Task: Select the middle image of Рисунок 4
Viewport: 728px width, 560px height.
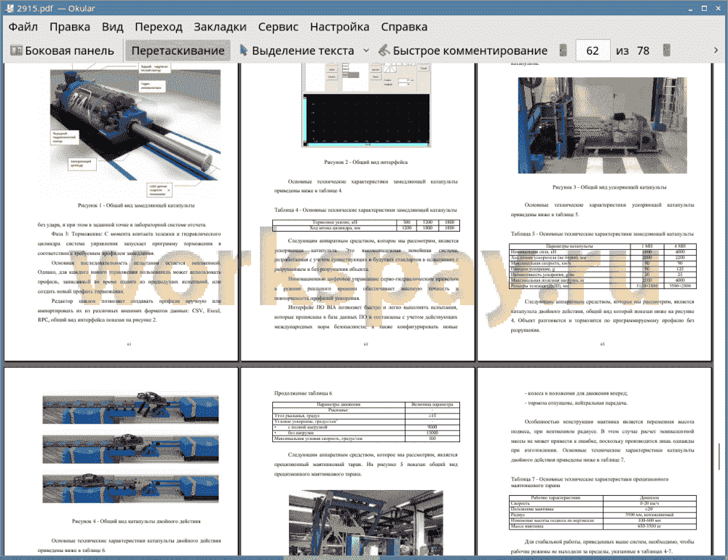Action: [x=130, y=448]
